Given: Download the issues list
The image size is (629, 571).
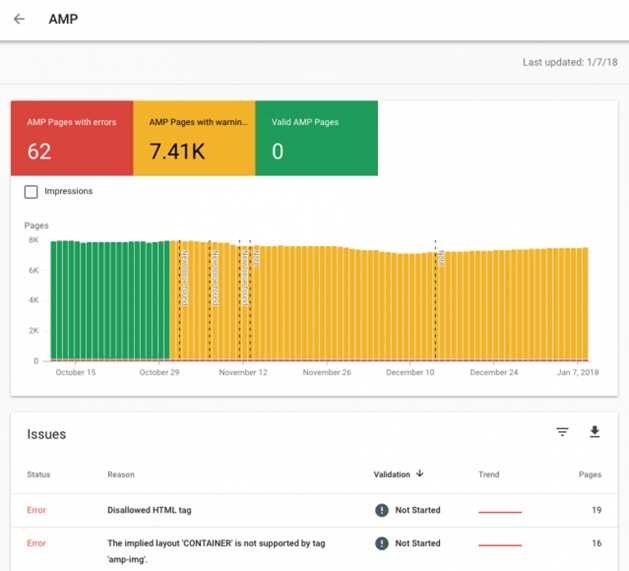Looking at the screenshot, I should coord(595,432).
